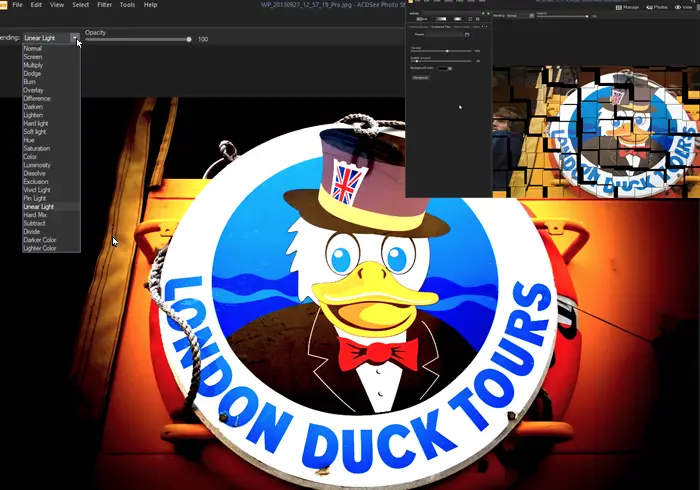
Task: Click the Linear Light blending combo box
Action: (x=51, y=38)
